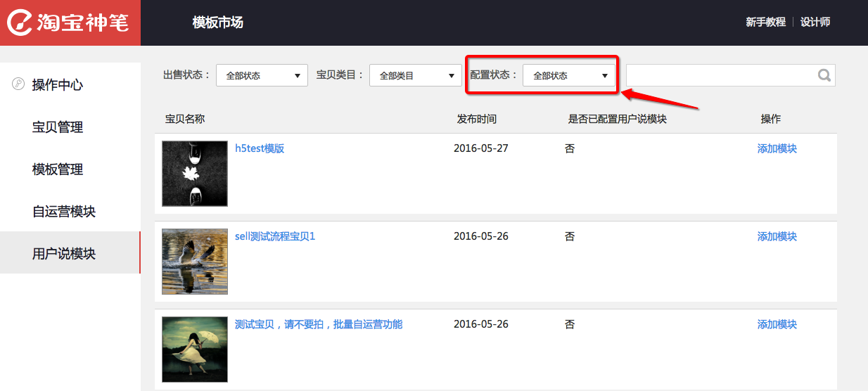Click 添加模块 for h5test模版
Screen dimensions: 868x391
point(777,148)
